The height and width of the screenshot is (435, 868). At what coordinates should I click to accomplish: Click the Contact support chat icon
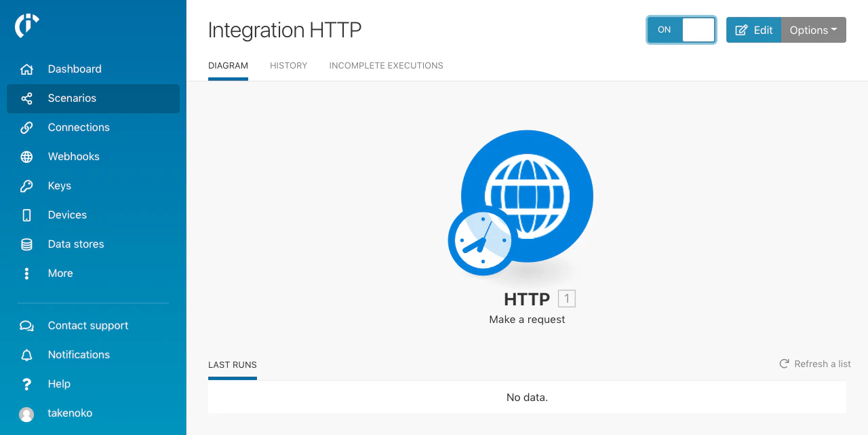coord(26,326)
